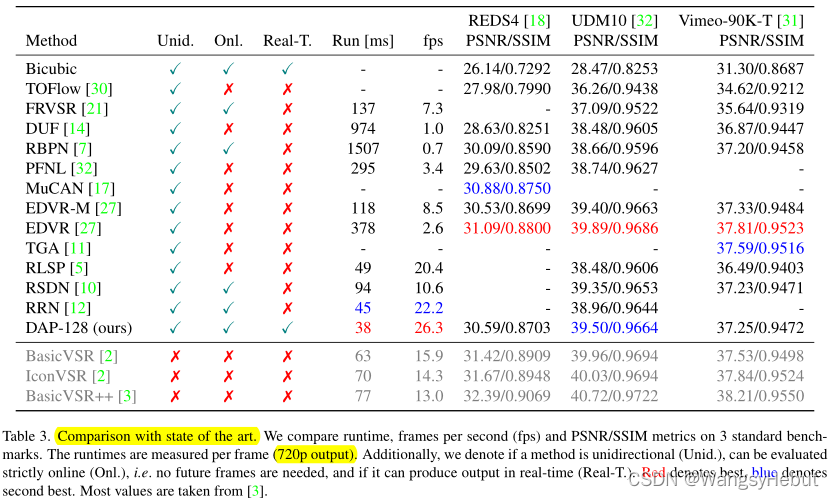Click the Real-T. cross in BasicVSR++ row
This screenshot has height=499, width=834.
[287, 396]
